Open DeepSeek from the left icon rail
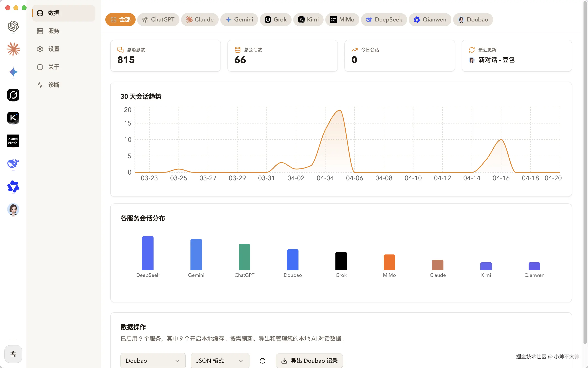The width and height of the screenshot is (588, 368). click(13, 164)
